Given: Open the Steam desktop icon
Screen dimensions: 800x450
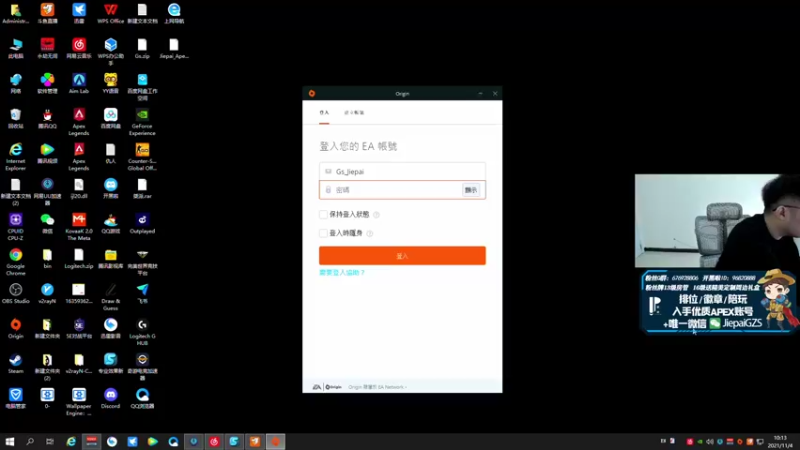Looking at the screenshot, I should (x=16, y=364).
